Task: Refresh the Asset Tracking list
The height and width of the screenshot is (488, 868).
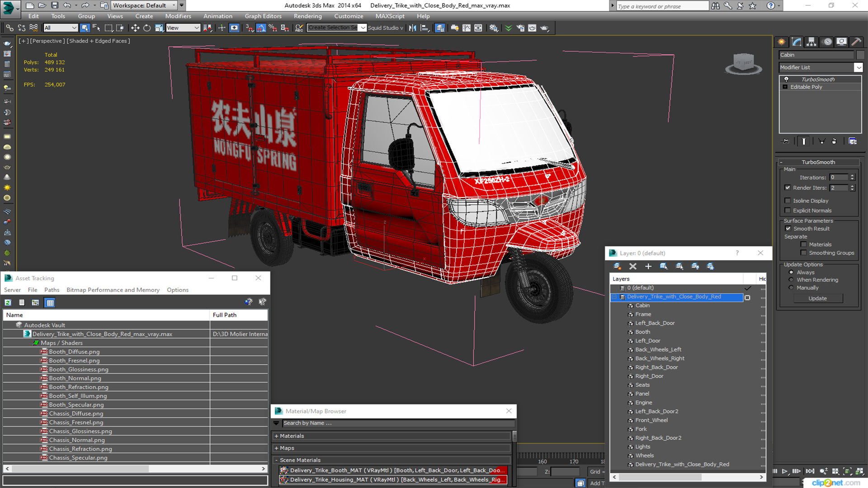Action: click(x=8, y=303)
